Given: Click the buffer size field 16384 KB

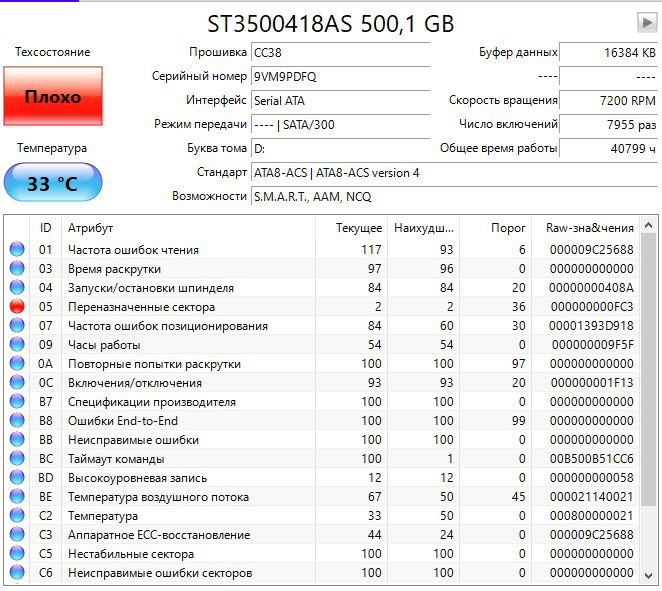Looking at the screenshot, I should click(x=608, y=53).
